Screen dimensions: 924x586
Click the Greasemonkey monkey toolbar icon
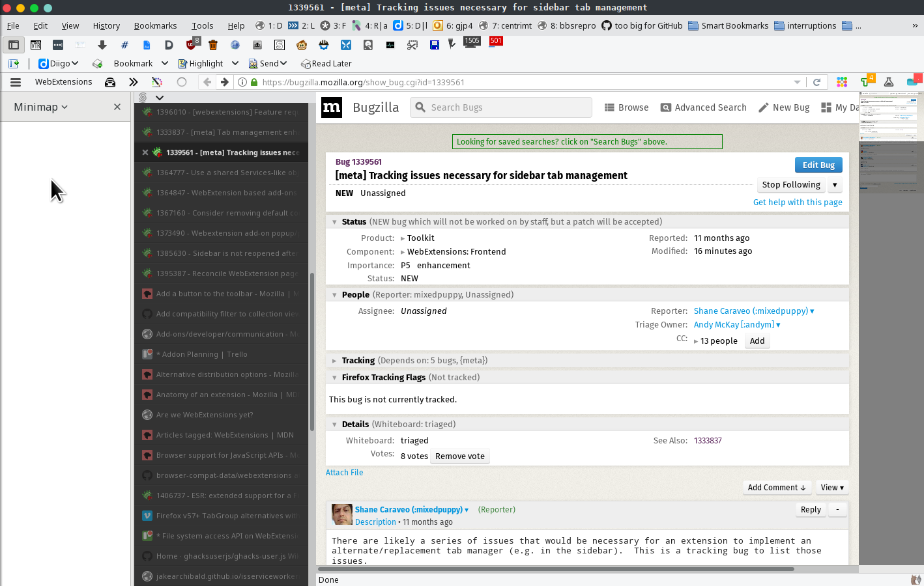302,45
